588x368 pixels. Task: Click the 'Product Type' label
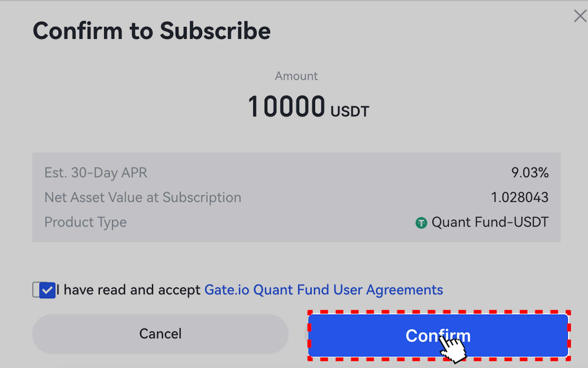(85, 222)
